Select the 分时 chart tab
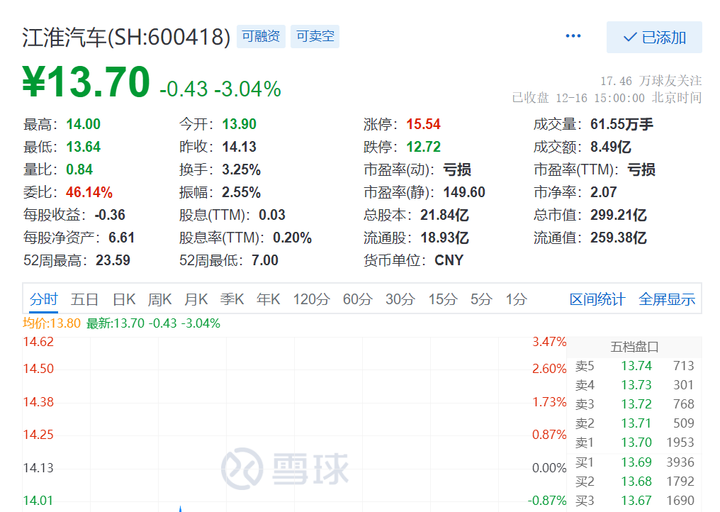 (x=44, y=299)
